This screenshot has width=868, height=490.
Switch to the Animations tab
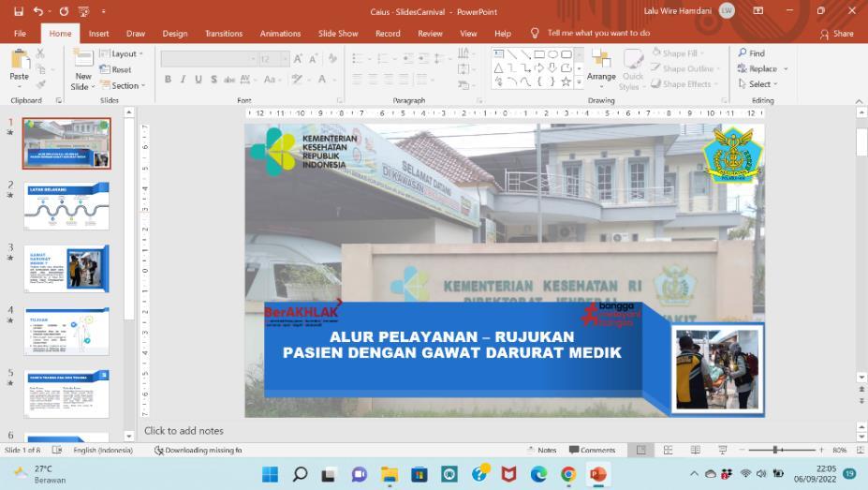tap(280, 33)
